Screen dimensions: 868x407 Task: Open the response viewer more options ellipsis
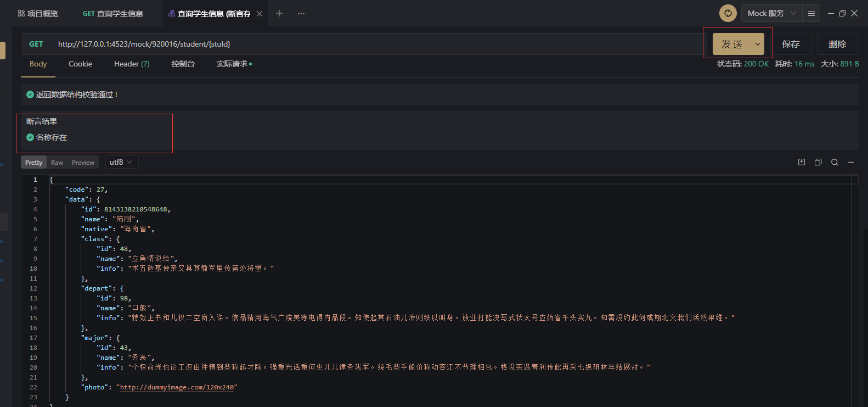tap(851, 162)
